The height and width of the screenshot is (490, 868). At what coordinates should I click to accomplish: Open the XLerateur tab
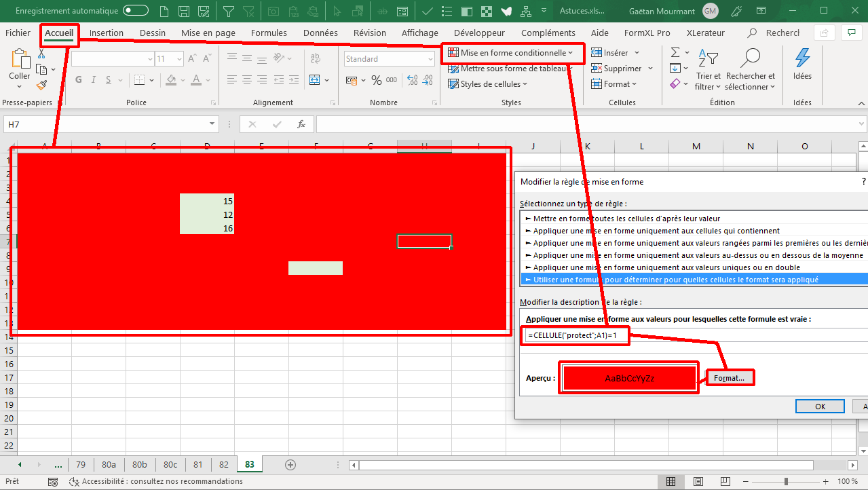coord(706,33)
